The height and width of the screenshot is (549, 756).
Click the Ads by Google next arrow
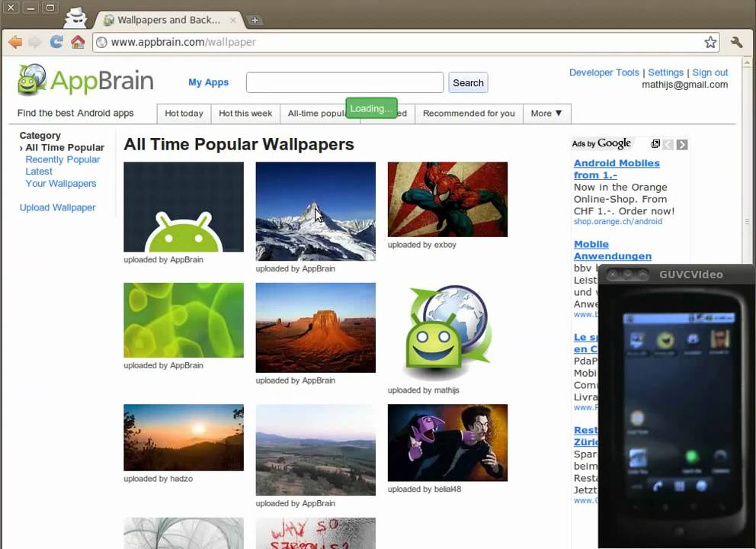pyautogui.click(x=682, y=144)
